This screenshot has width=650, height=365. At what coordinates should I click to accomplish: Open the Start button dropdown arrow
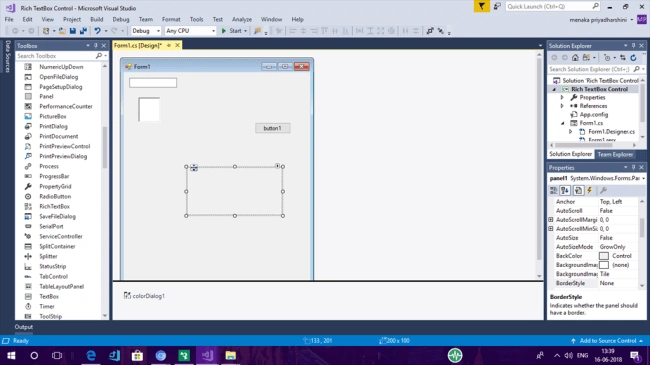[x=245, y=31]
